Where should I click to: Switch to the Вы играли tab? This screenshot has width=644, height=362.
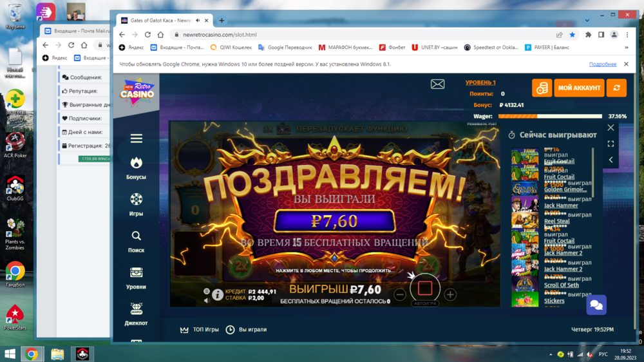click(246, 330)
